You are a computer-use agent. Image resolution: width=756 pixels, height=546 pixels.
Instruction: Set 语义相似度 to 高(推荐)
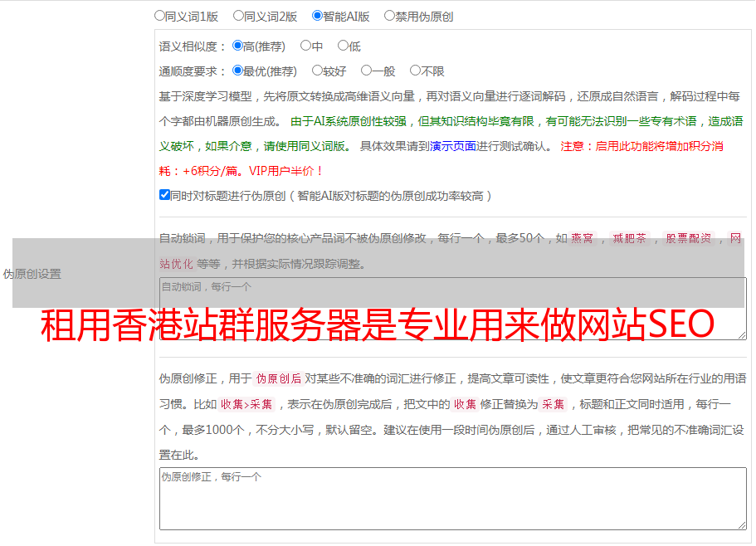click(x=237, y=46)
